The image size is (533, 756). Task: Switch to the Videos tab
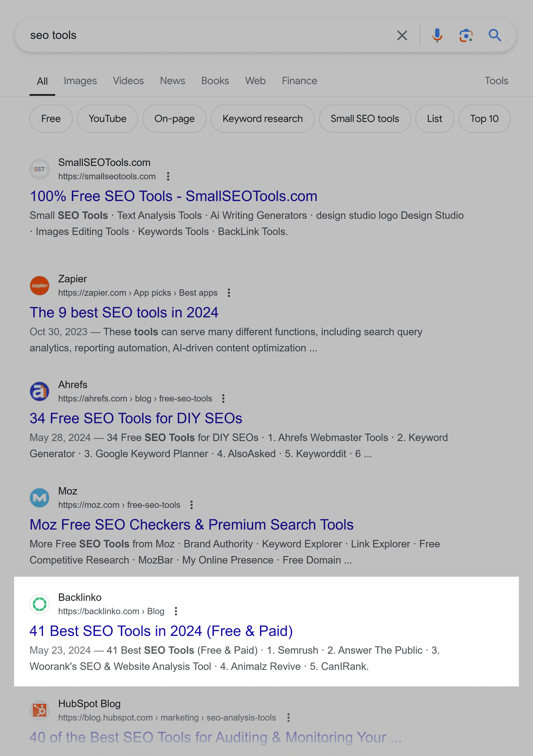click(128, 81)
